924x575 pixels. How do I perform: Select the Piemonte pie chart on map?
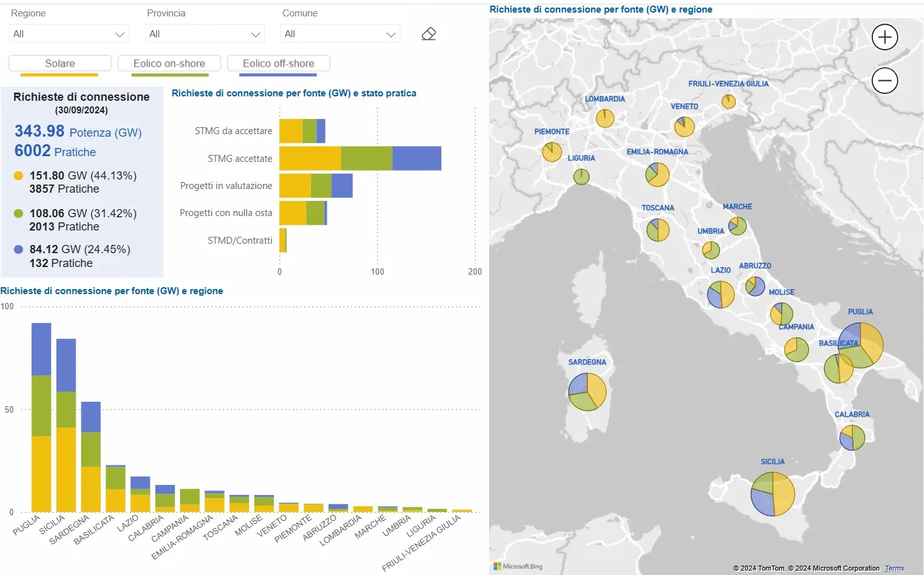coord(552,152)
